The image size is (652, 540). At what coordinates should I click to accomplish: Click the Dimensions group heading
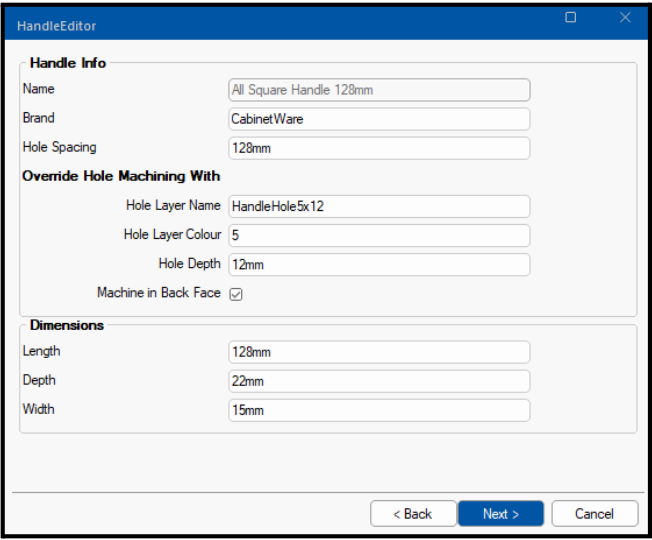[67, 325]
